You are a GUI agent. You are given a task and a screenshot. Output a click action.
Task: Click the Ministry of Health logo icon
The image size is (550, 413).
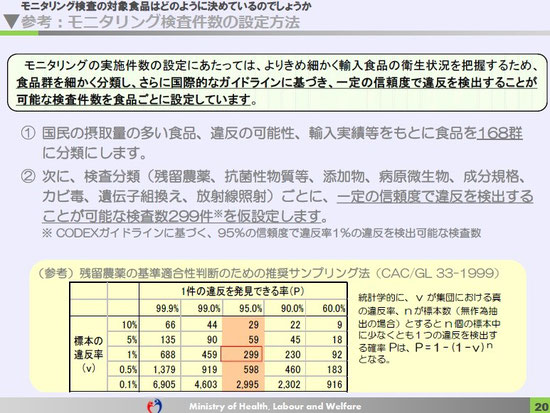154,406
